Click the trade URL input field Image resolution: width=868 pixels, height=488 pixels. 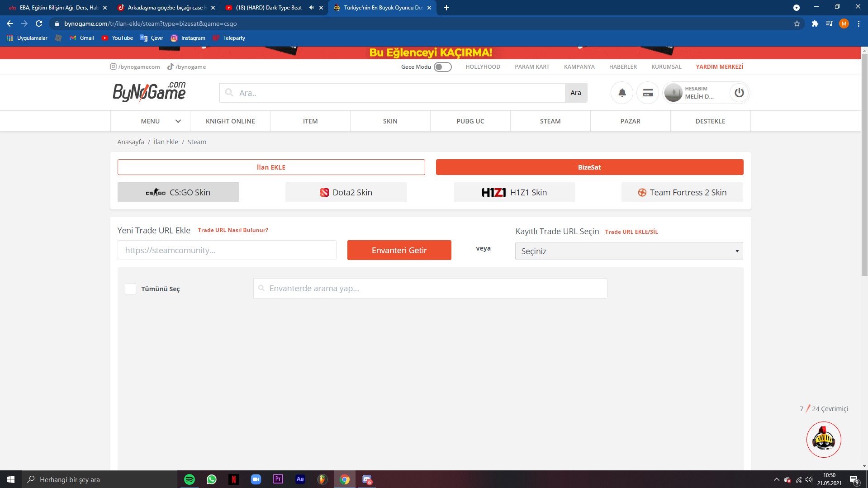coord(227,250)
